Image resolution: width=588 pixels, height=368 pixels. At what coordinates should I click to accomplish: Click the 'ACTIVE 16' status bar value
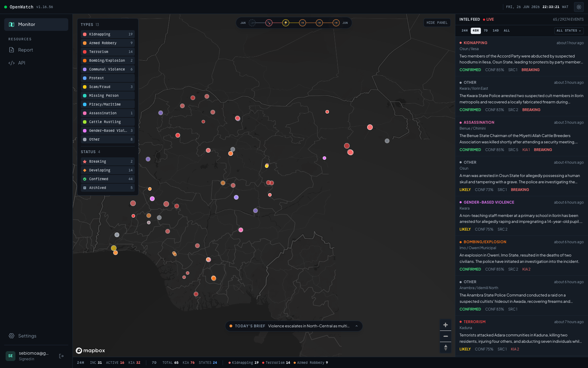pos(115,363)
